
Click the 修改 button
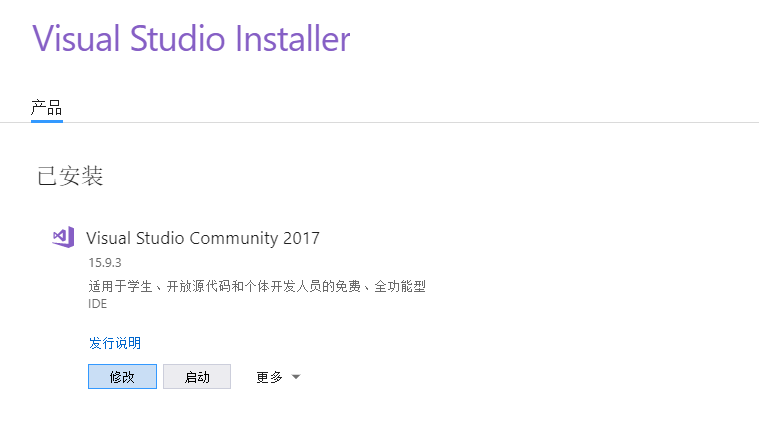122,377
